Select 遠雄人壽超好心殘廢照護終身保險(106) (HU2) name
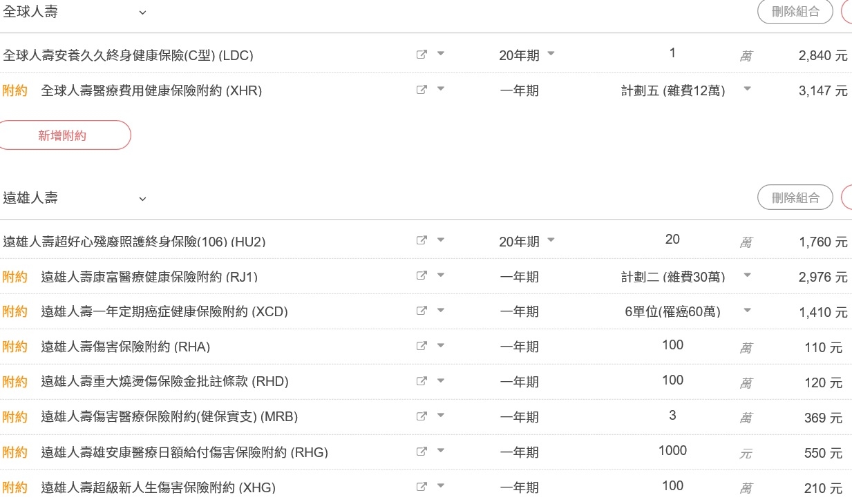 tap(134, 242)
